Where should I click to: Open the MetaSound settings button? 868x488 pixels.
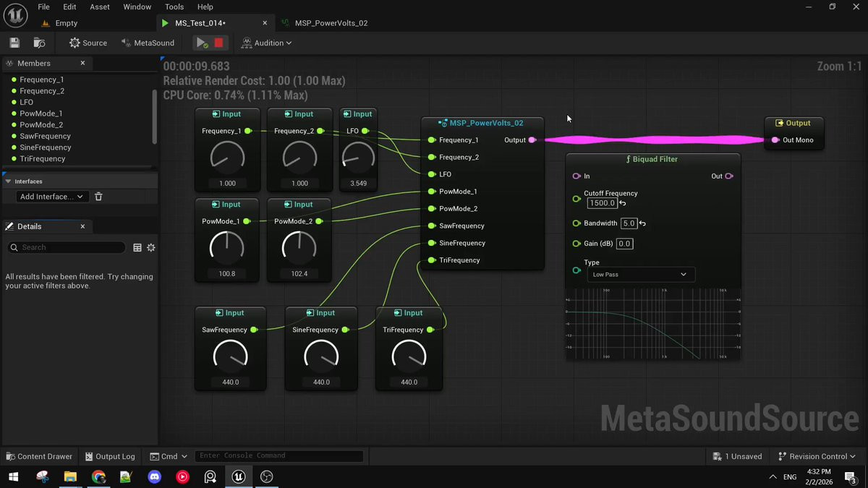148,43
